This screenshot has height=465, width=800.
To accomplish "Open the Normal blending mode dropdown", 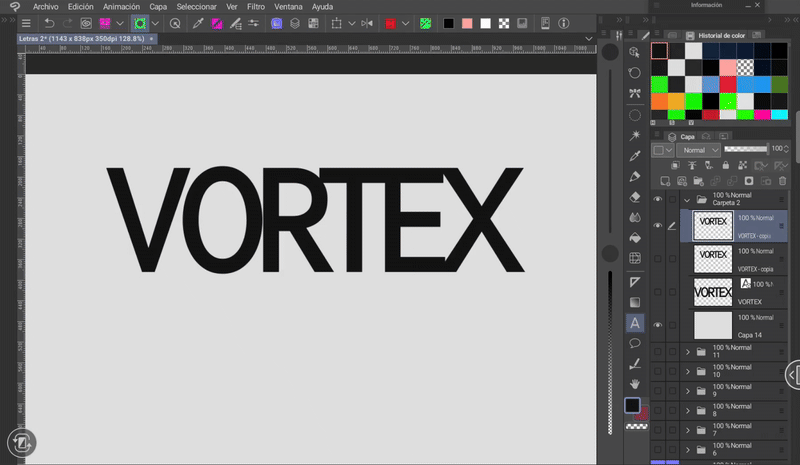I will [x=698, y=150].
